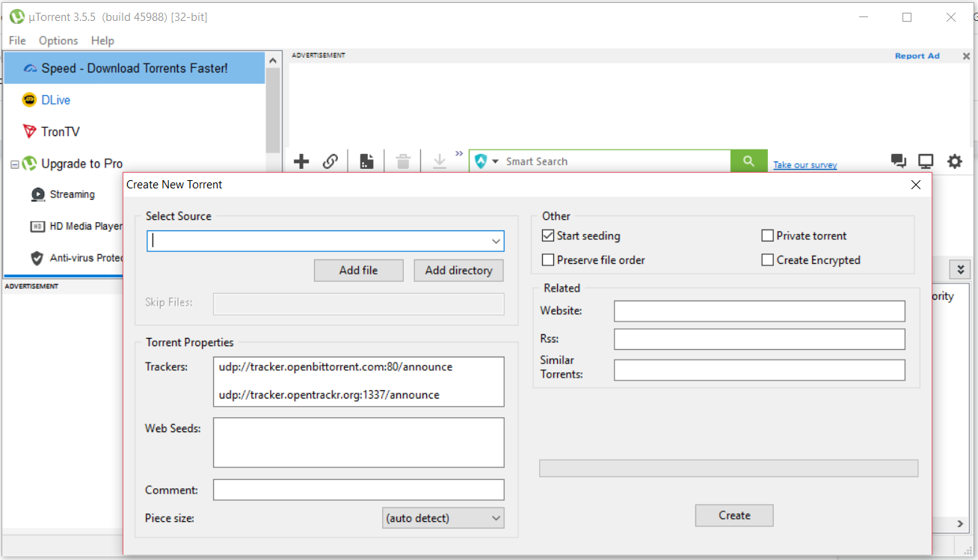978x560 pixels.
Task: Click the torrent creation progress bar
Action: [x=728, y=468]
